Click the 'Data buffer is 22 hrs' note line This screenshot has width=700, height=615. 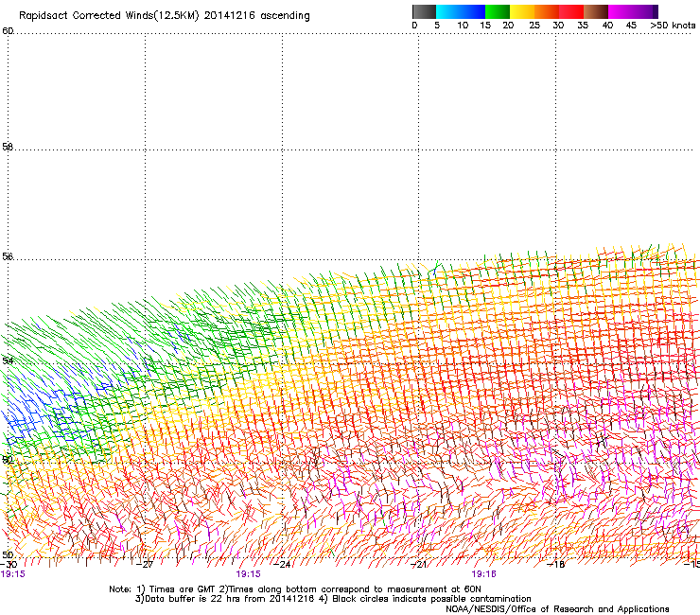tap(333, 599)
